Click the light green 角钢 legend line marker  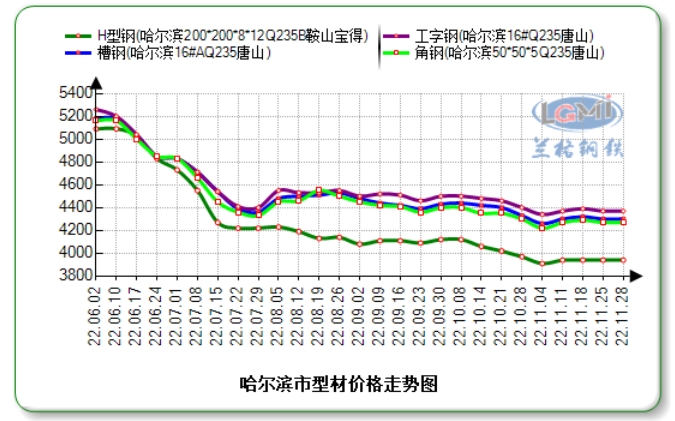coord(395,52)
